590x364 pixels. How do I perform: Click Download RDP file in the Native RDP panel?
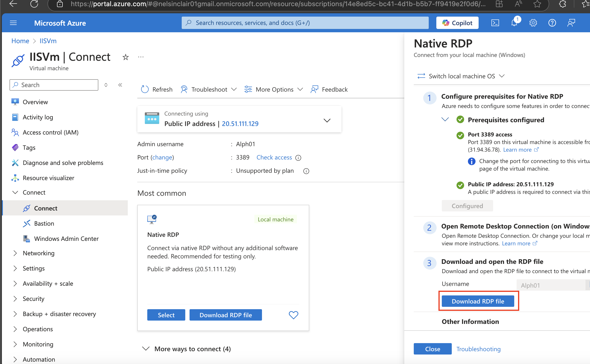tap(478, 301)
